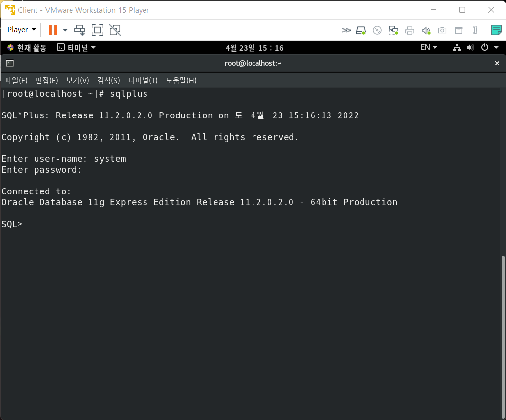Click the GNOME power icon
Viewport: 506px width, 420px height.
485,47
